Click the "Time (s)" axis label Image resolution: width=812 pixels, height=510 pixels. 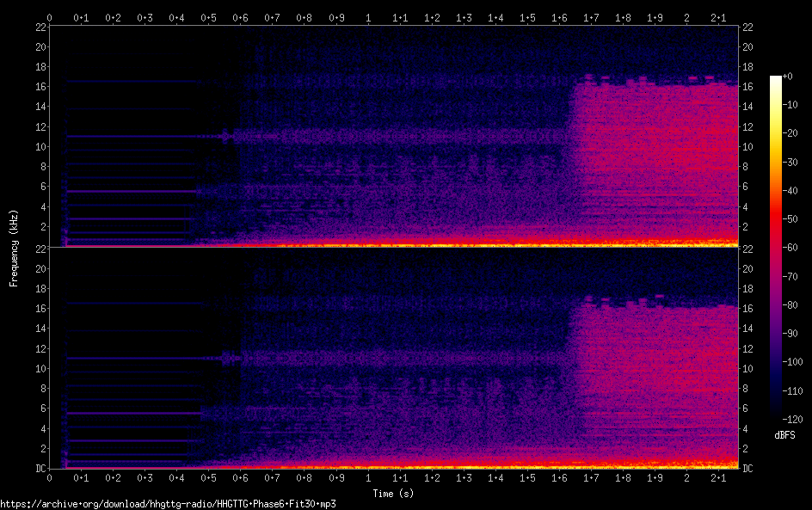point(393,494)
